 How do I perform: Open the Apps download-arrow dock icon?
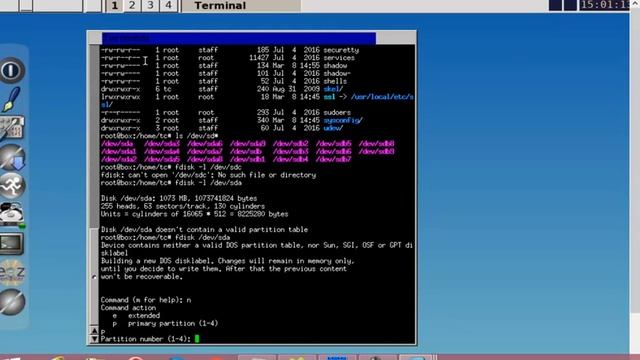pos(12,157)
